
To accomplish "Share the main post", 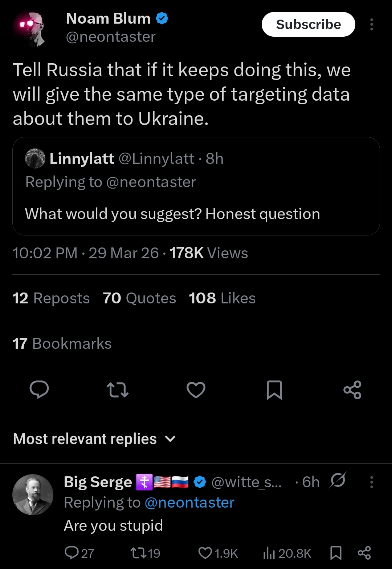I will [x=352, y=390].
